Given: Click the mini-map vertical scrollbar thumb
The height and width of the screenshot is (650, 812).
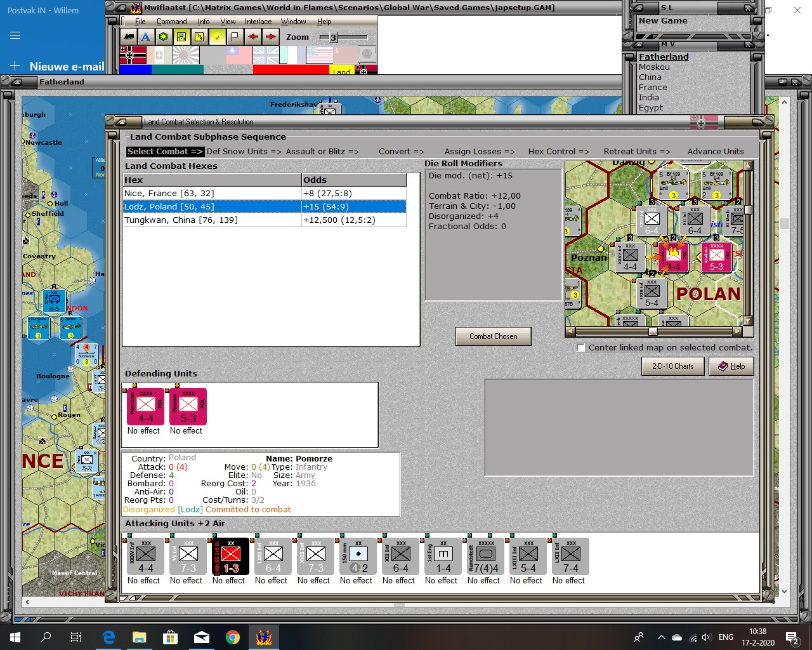Looking at the screenshot, I should [749, 210].
